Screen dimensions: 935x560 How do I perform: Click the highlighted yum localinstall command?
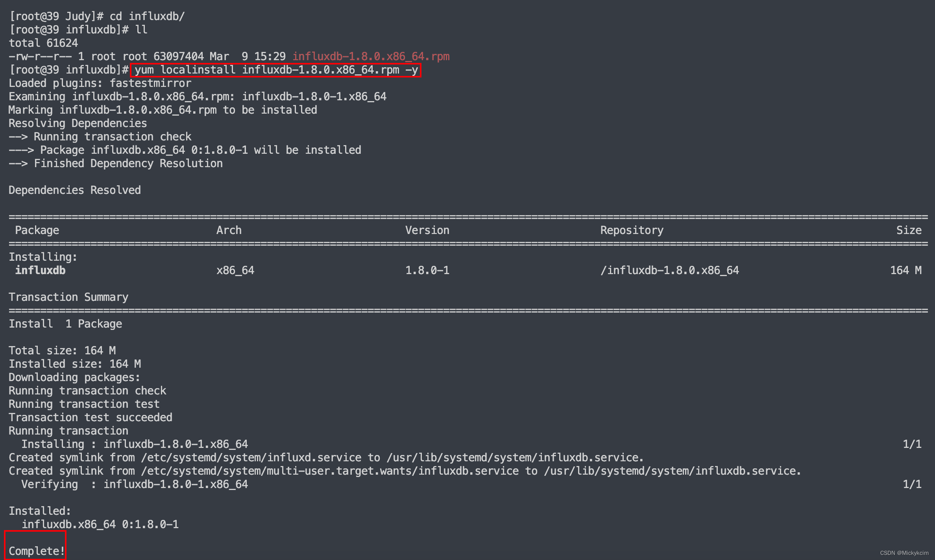tap(275, 70)
